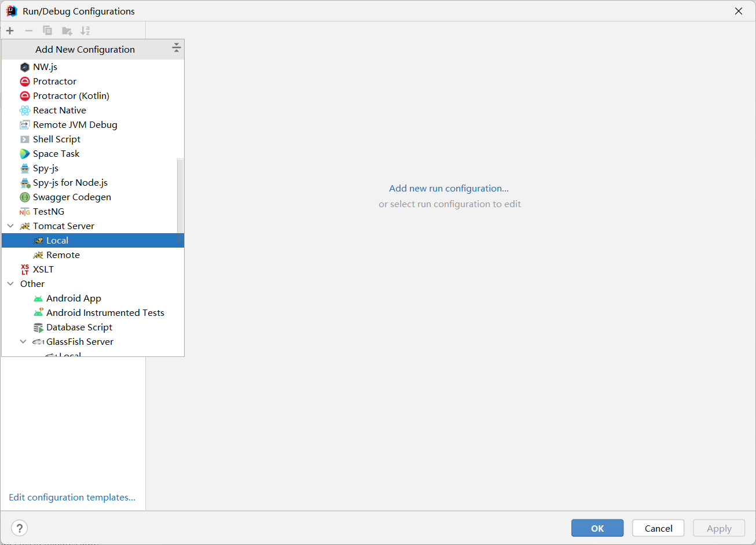The image size is (756, 545).
Task: Select Android Instrumented Tests entry
Action: 93,313
